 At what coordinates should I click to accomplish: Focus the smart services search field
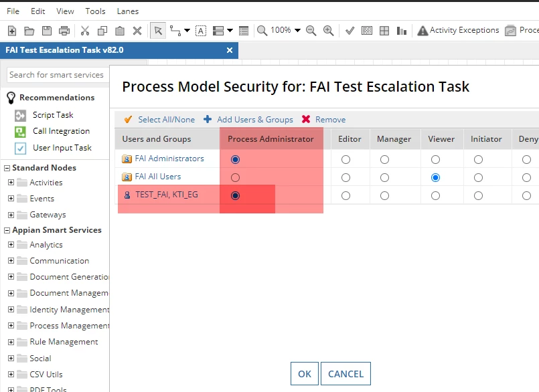coord(58,74)
